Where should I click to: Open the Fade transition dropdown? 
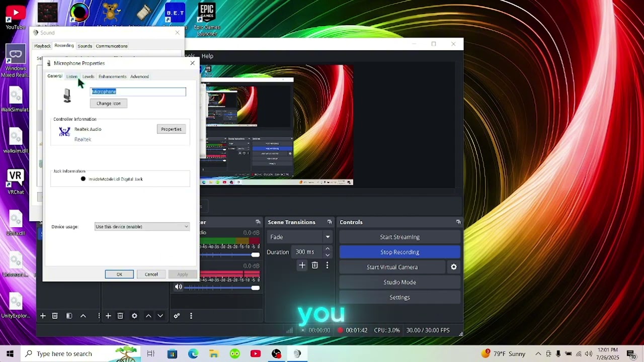click(299, 237)
